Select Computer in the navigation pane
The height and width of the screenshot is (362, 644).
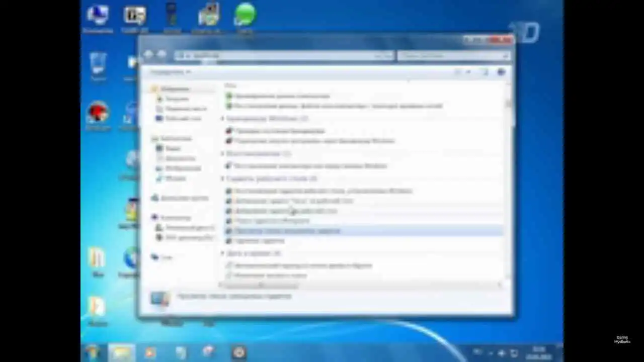click(171, 218)
